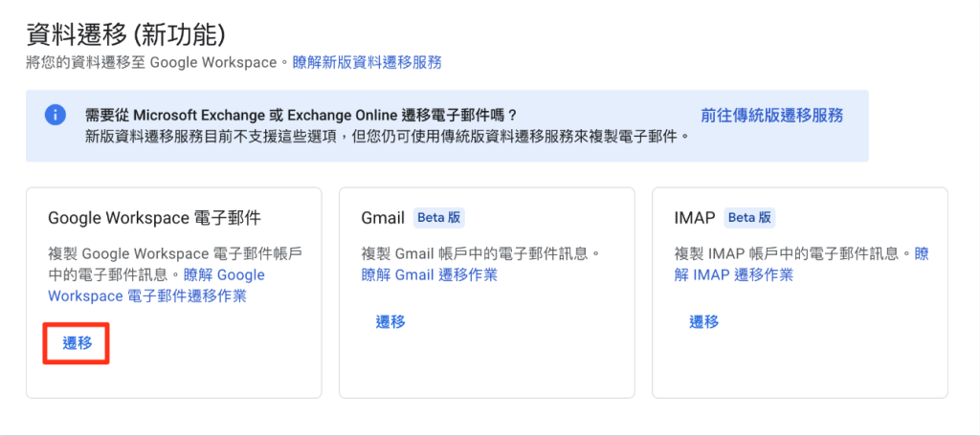Click the Beta 版 badge beside IMAP
This screenshot has height=436, width=980.
750,218
